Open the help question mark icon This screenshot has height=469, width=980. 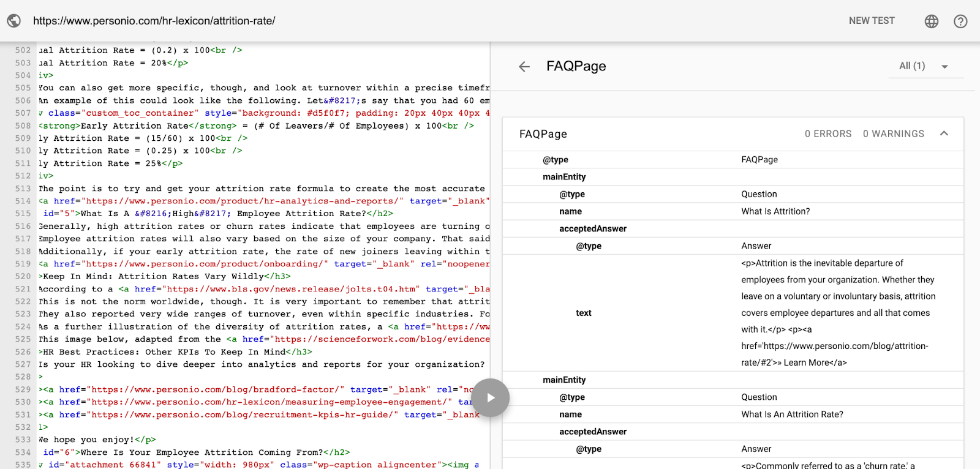[x=960, y=21]
